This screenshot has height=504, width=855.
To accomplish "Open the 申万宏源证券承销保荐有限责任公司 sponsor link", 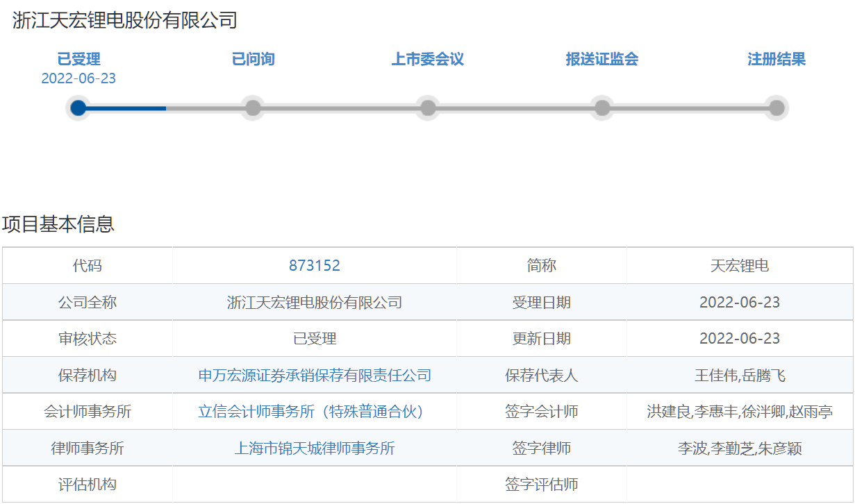I will tap(315, 376).
